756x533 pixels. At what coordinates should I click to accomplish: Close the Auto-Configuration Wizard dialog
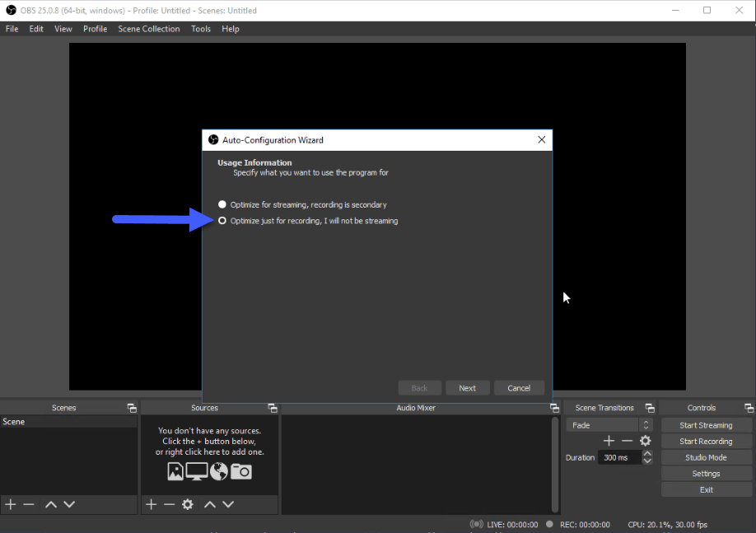[x=541, y=140]
